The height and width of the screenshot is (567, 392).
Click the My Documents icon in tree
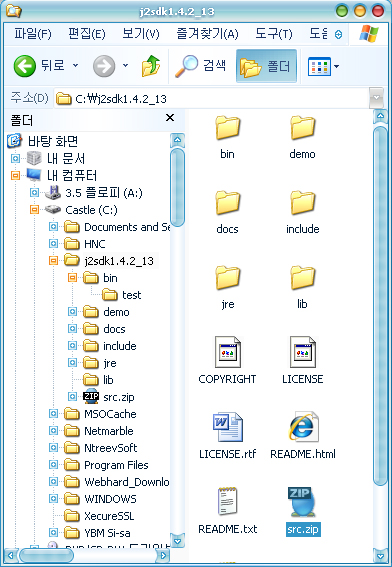tap(34, 158)
